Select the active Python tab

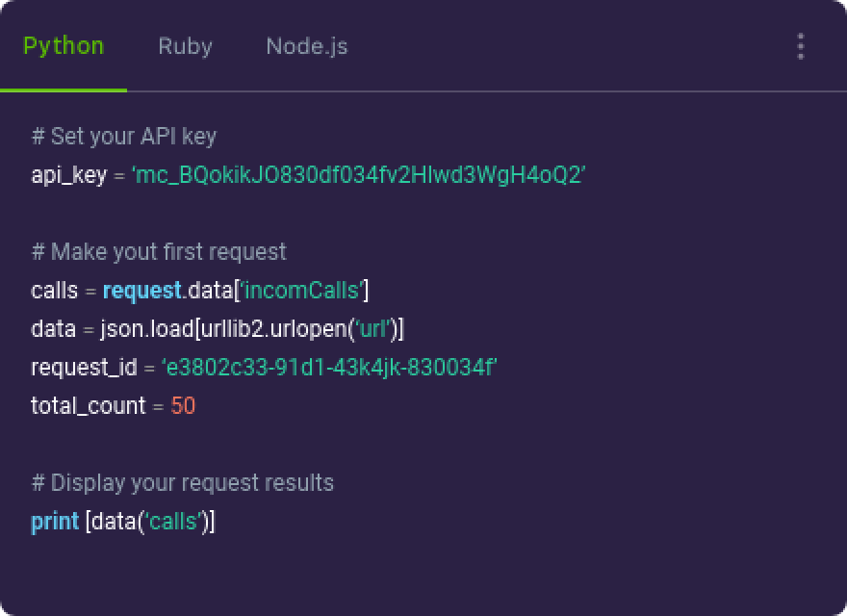point(64,45)
